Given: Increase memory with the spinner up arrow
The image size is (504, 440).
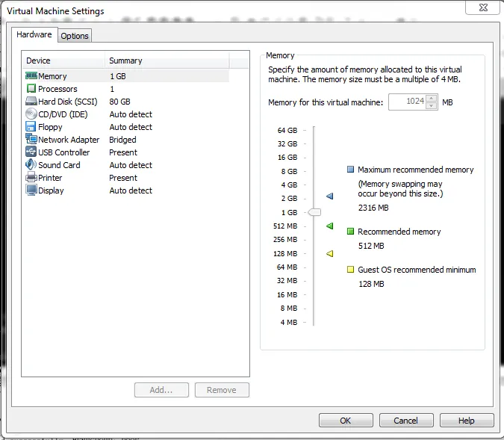Looking at the screenshot, I should point(432,99).
